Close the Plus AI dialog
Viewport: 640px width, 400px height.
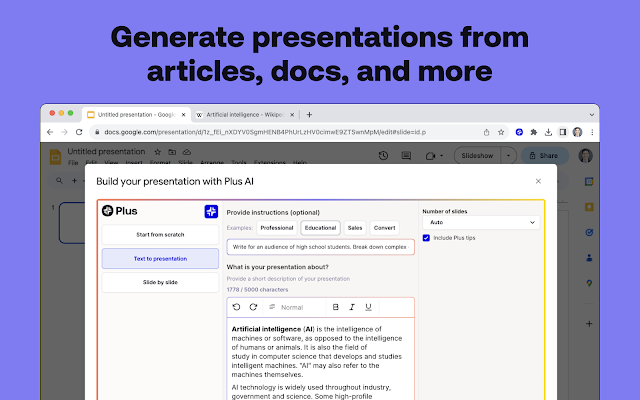(538, 181)
